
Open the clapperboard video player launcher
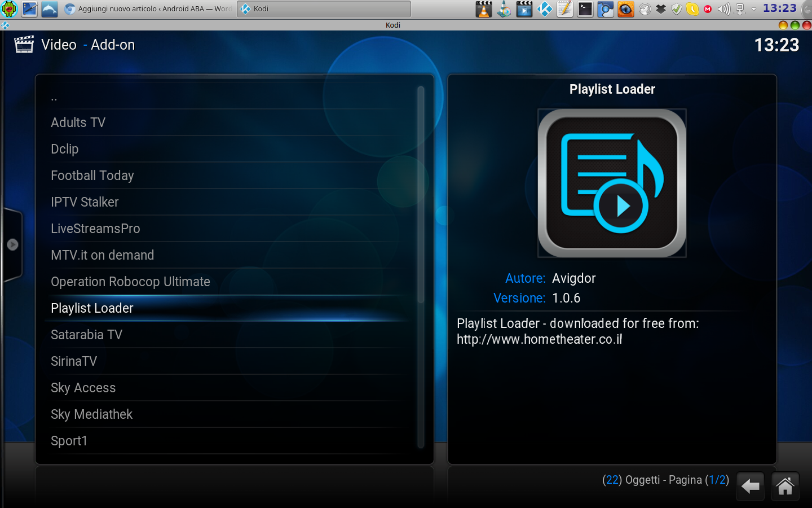pos(524,9)
